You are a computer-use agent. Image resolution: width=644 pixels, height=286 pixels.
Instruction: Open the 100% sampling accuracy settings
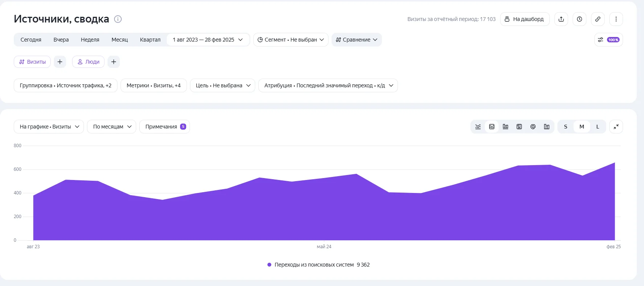click(609, 40)
